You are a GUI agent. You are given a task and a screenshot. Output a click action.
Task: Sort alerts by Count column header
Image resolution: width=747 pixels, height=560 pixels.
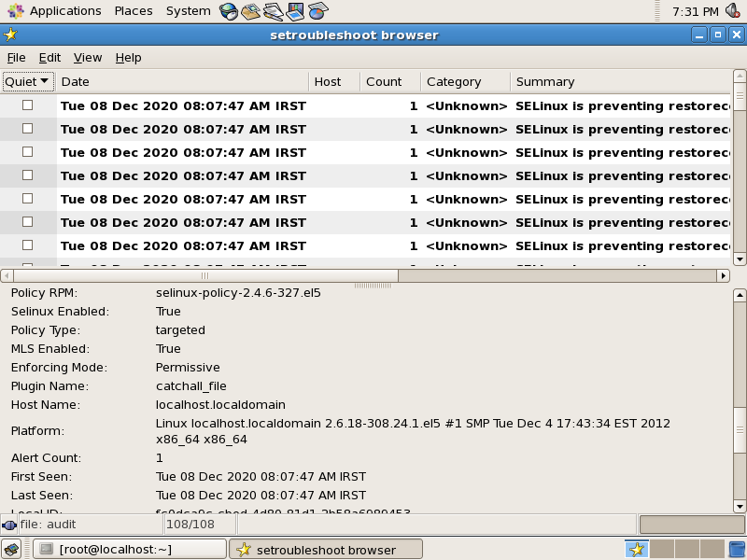pyautogui.click(x=390, y=81)
